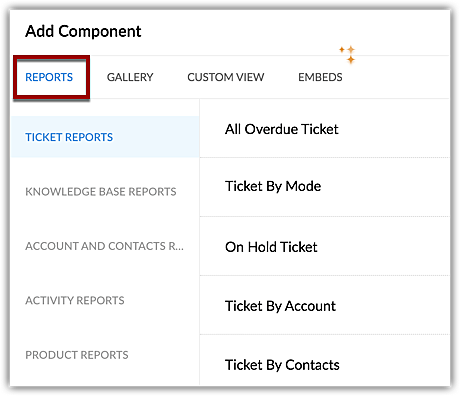Click the truncated Account and Contacts R... entry
The width and height of the screenshot is (460, 396).
[104, 246]
